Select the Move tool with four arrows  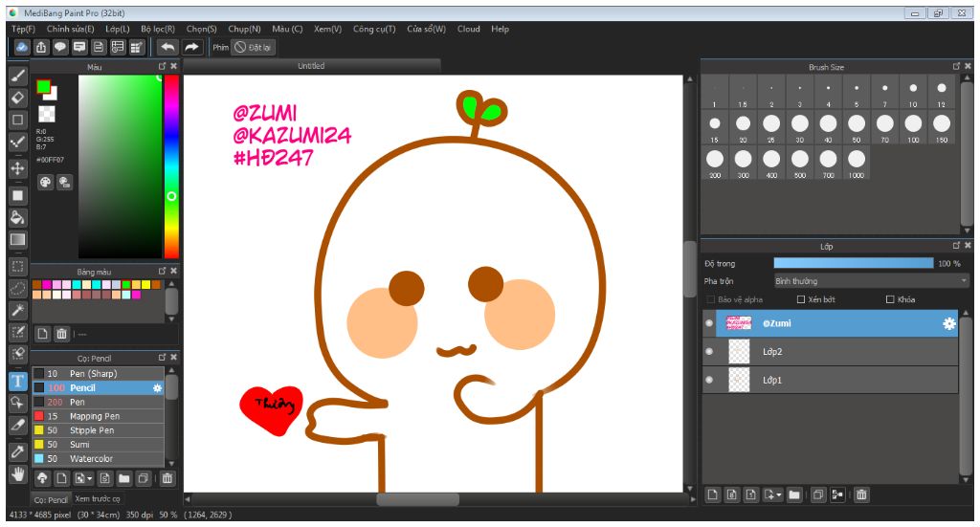coord(18,168)
